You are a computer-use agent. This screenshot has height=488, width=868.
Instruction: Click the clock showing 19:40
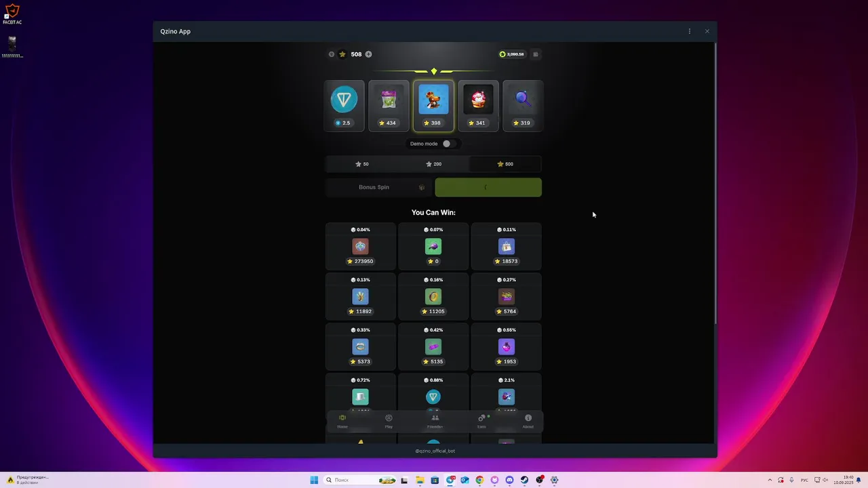coord(844,480)
